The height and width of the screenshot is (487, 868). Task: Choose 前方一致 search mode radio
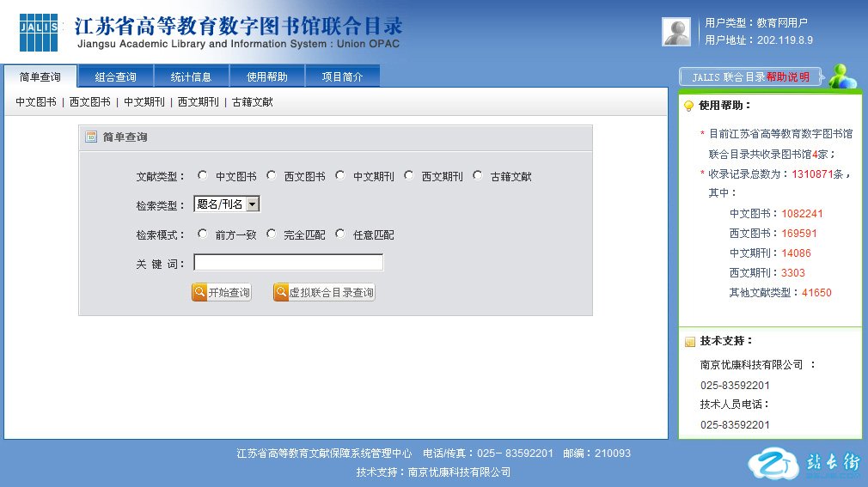(x=203, y=234)
